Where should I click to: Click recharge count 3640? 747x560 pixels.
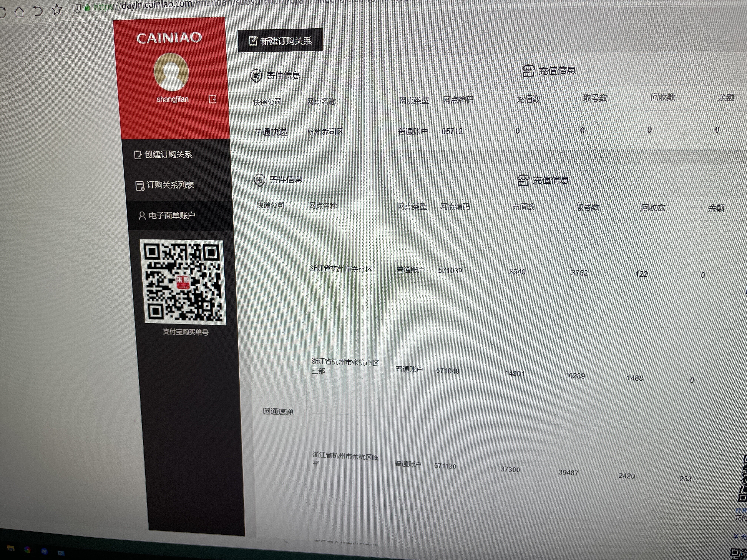pos(517,272)
